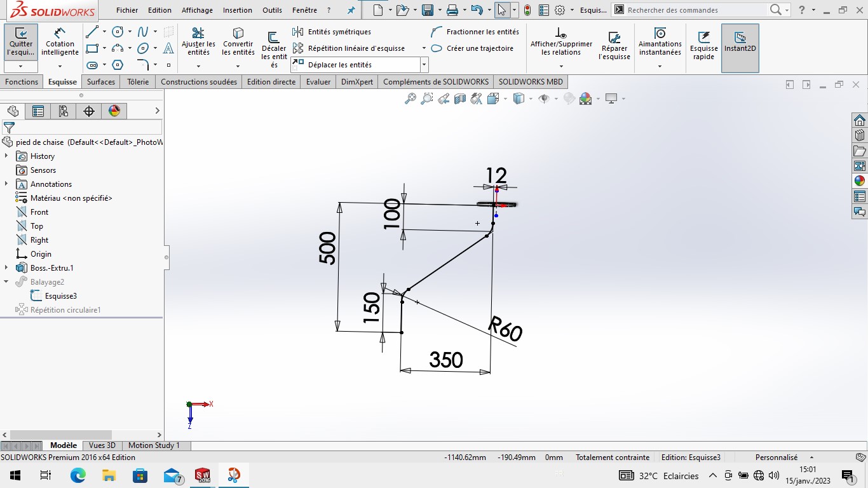
Task: Select the corner Rectangle sketch tool
Action: 92,48
